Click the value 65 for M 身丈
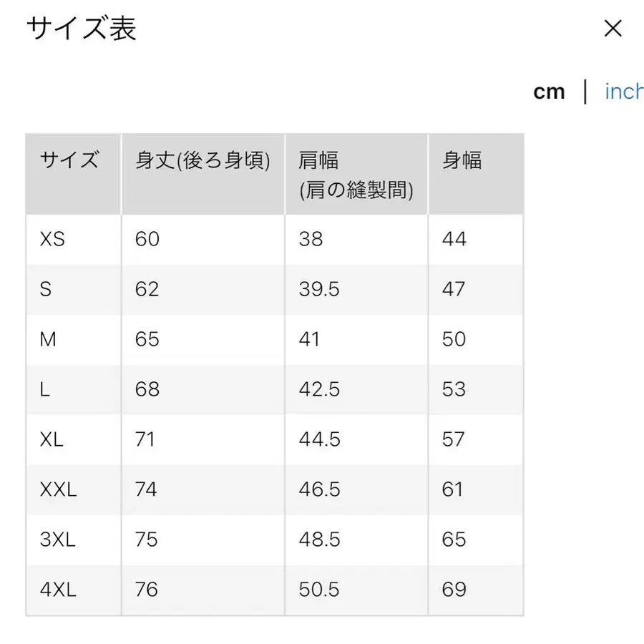This screenshot has height=644, width=644. click(147, 339)
